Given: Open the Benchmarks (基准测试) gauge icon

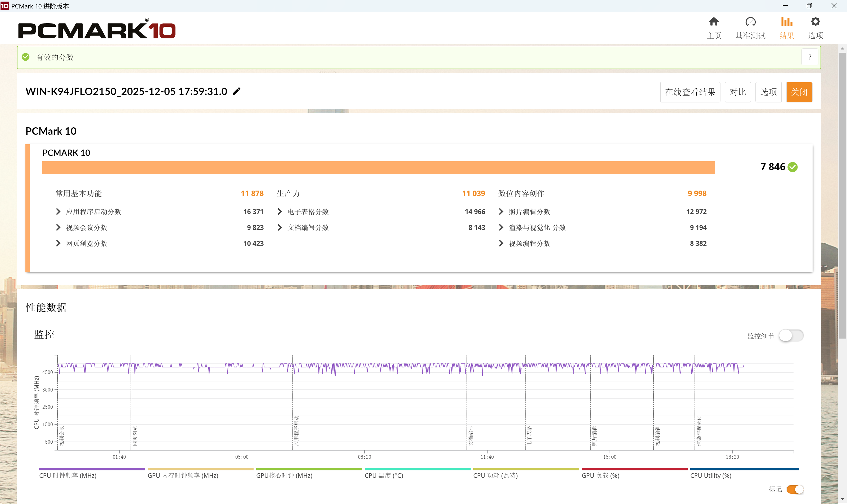Looking at the screenshot, I should (750, 22).
